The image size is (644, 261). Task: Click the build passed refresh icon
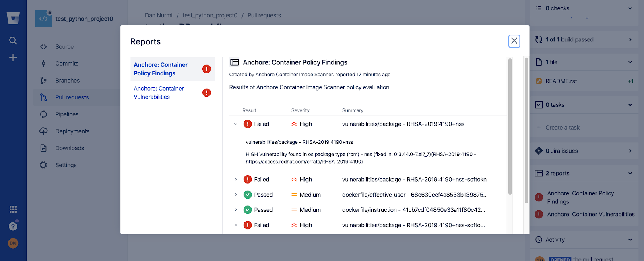point(539,39)
